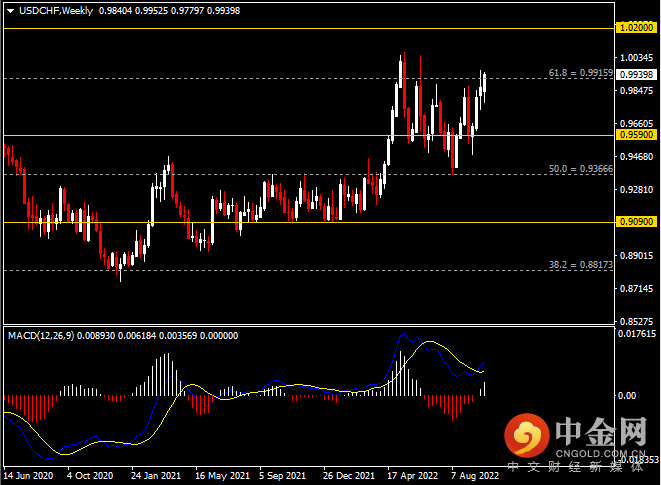This screenshot has height=485, width=661.
Task: Select the MACD(12,26,9) indicator label
Action: point(41,336)
